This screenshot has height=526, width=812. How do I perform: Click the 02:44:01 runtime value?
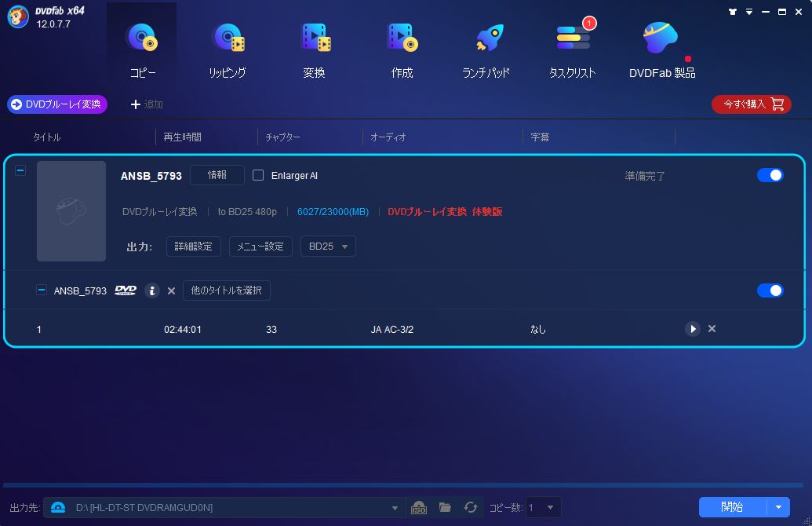(183, 329)
